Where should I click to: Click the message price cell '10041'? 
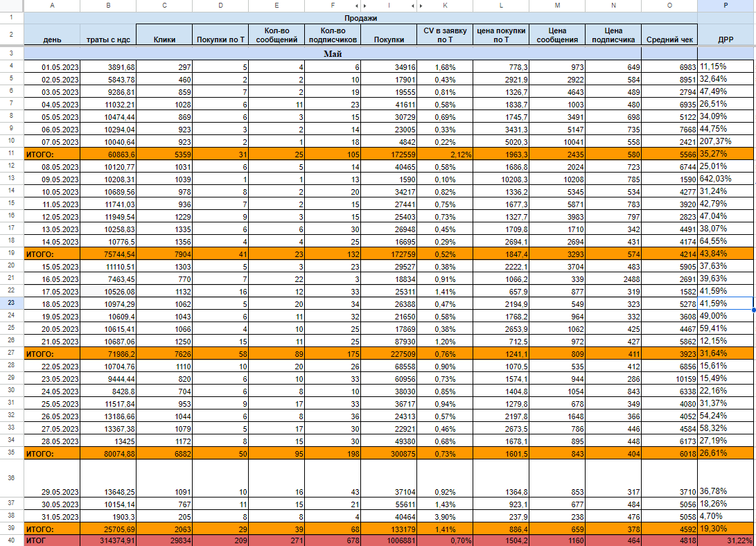pos(557,141)
